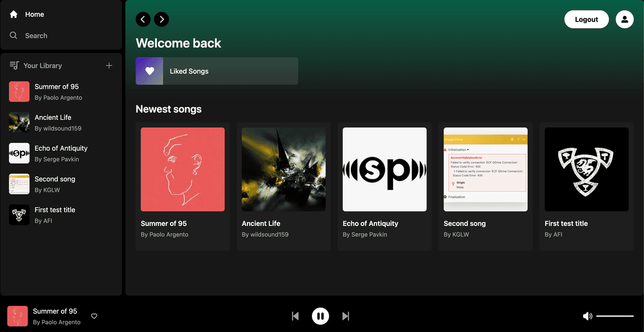Click Ancient Life thumbnail in sidebar
Viewport: 644px width, 332px height.
[x=19, y=122]
